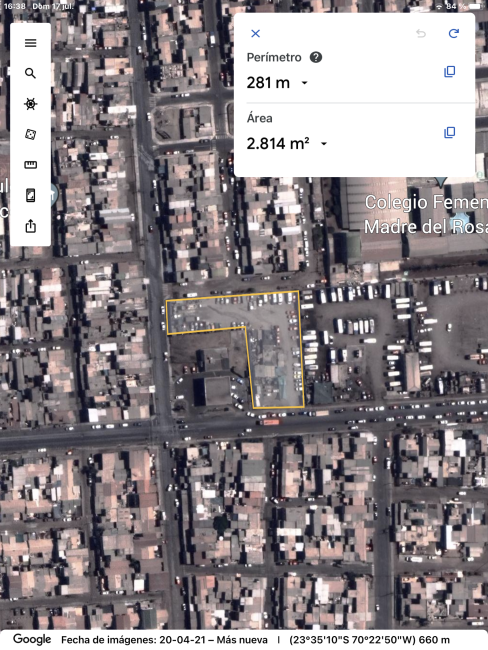Image resolution: width=488 pixels, height=650 pixels.
Task: Open the hamburger menu
Action: point(30,43)
